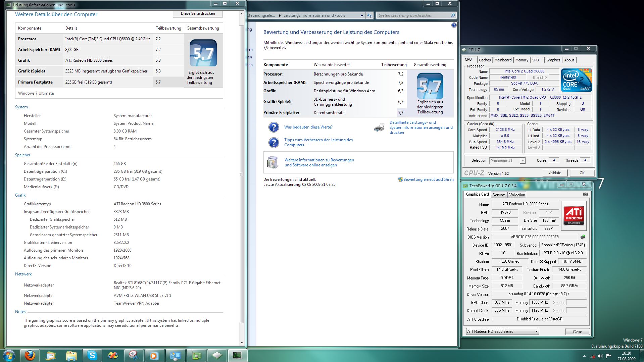
Task: Click the Show Desktop strip beside the clock
Action: click(641, 356)
